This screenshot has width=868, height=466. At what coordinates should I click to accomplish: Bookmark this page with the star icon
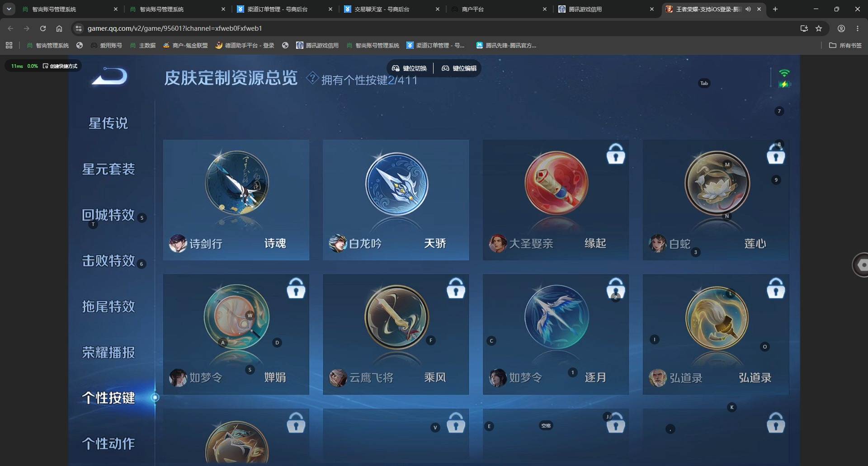pos(819,28)
